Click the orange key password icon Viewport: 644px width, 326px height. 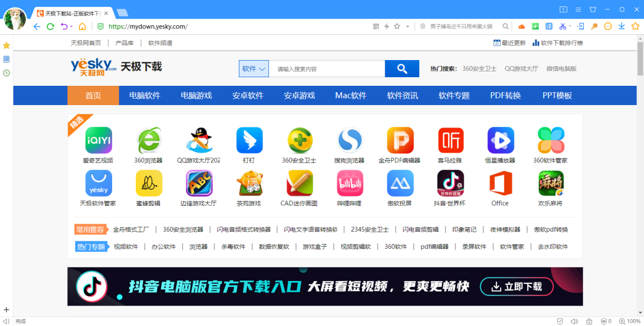[x=594, y=26]
